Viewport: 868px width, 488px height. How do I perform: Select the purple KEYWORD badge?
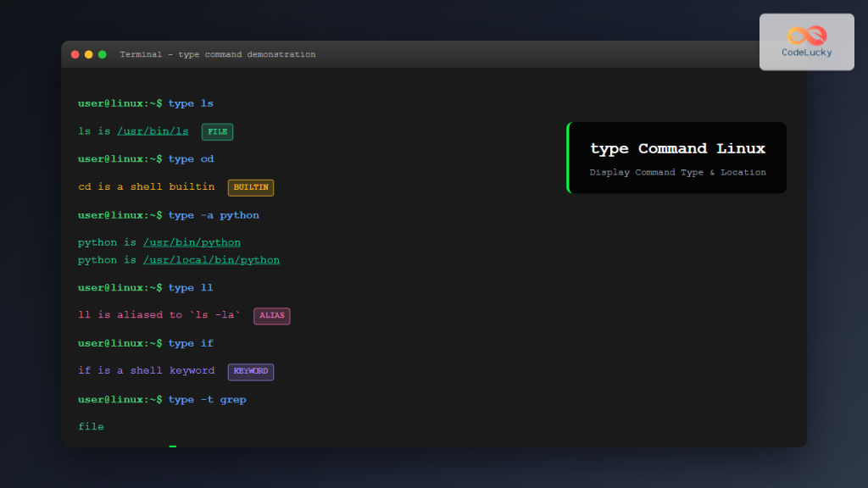tap(250, 371)
